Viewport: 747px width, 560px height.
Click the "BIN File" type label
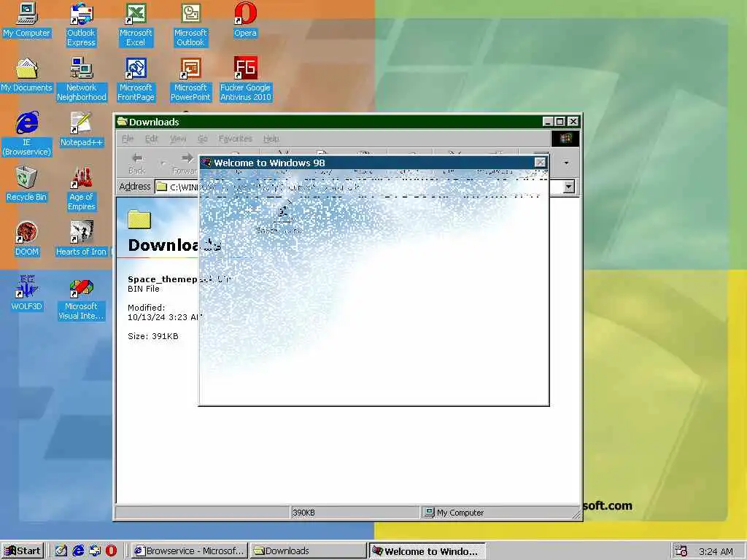144,289
